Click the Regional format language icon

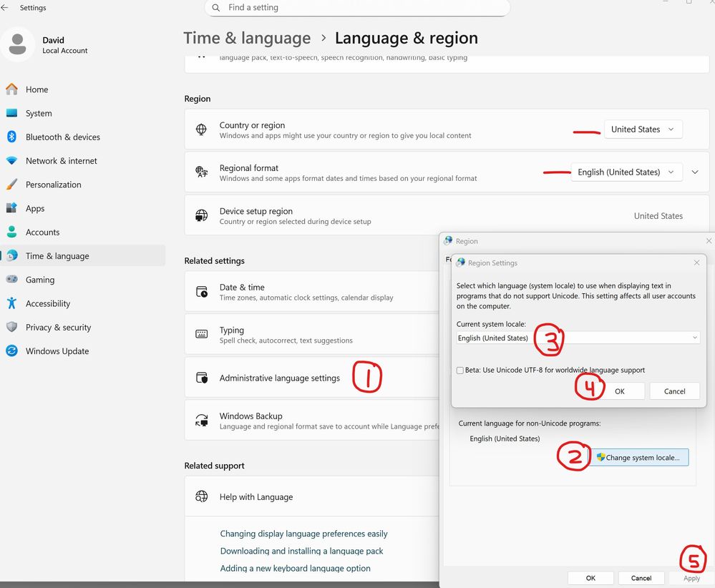[x=202, y=172]
